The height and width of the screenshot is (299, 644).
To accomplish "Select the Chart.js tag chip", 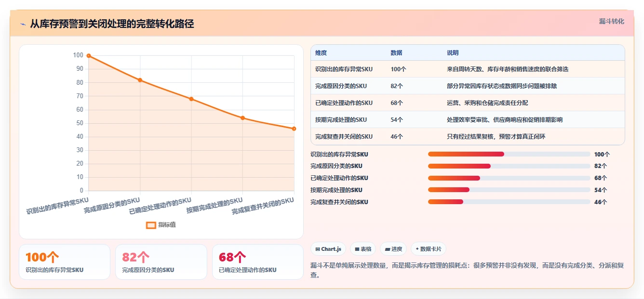I will point(328,249).
